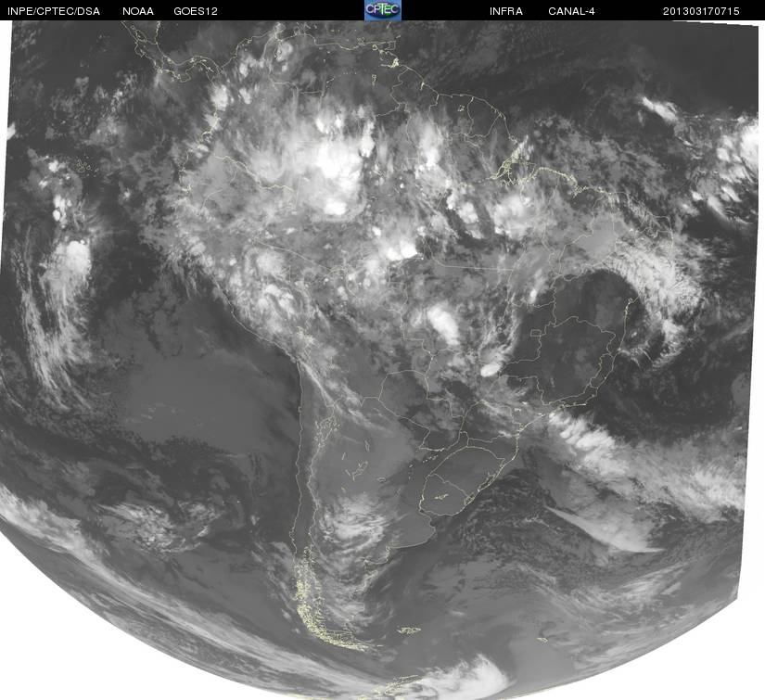Click the 201303170715 timestamp
Screen dimensions: 765x700
701,11
